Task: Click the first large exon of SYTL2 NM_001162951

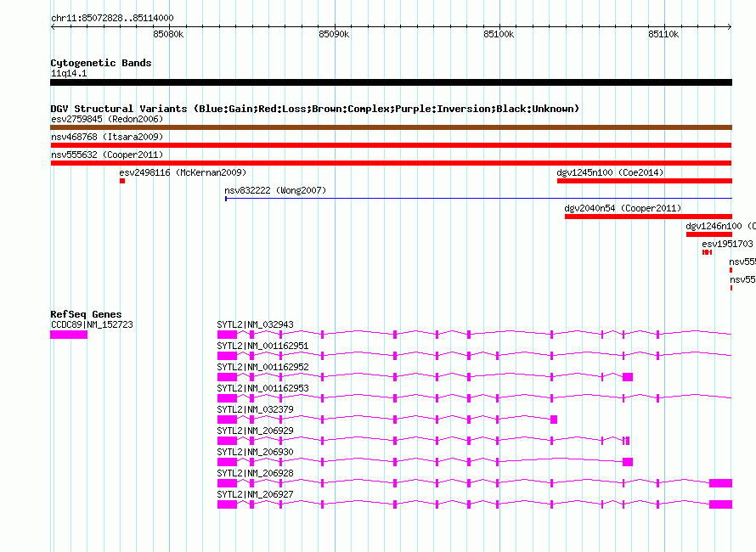Action: 227,356
